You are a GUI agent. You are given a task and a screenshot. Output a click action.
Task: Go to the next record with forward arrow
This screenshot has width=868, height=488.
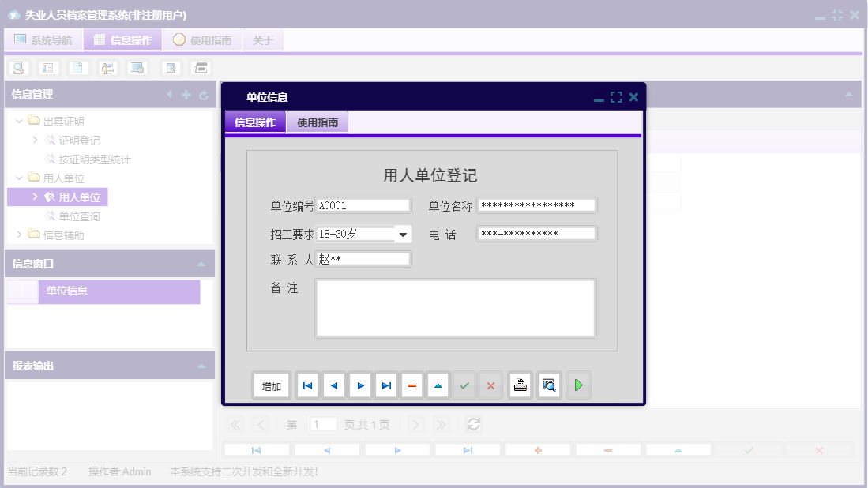(359, 385)
